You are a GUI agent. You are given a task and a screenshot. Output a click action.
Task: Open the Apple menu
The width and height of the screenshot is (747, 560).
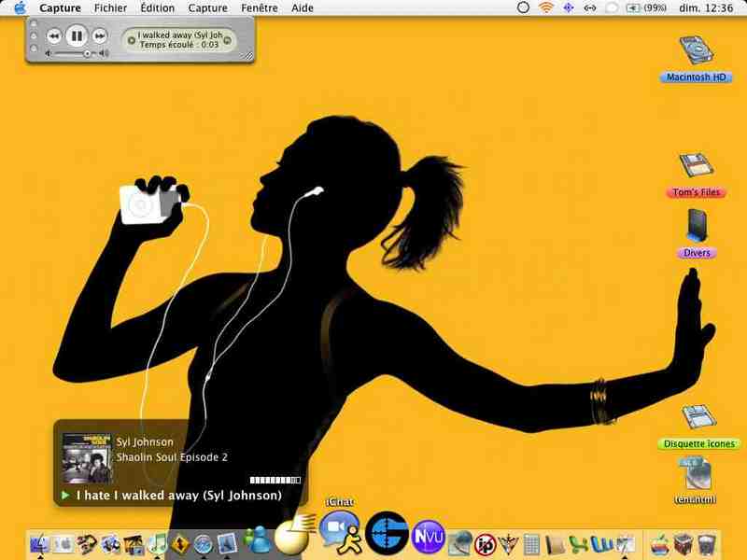coord(20,8)
